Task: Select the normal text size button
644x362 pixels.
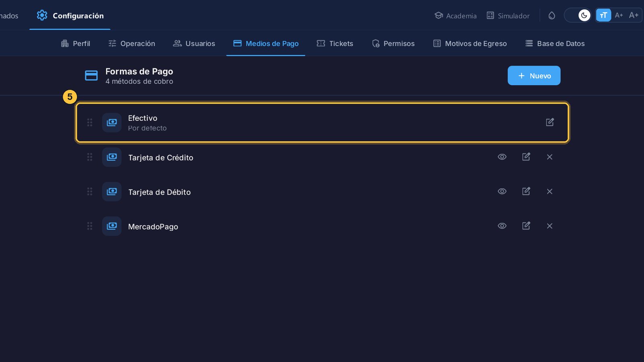Action: click(603, 15)
